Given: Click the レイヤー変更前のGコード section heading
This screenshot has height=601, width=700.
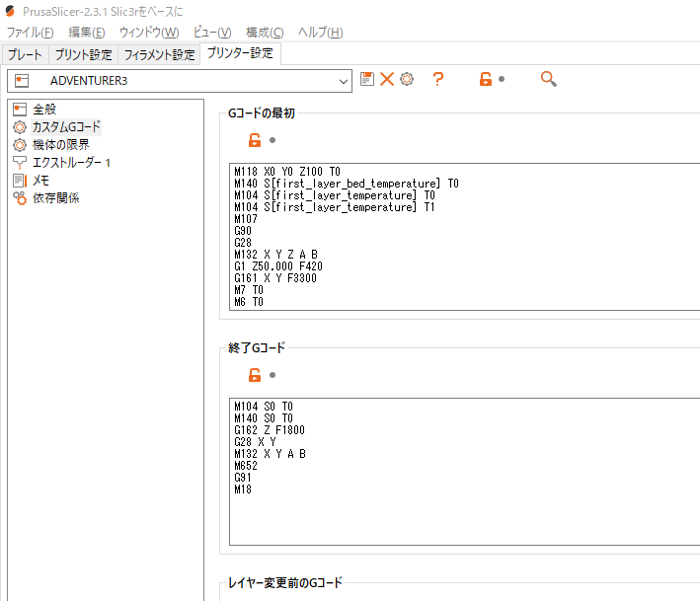Looking at the screenshot, I should point(285,582).
